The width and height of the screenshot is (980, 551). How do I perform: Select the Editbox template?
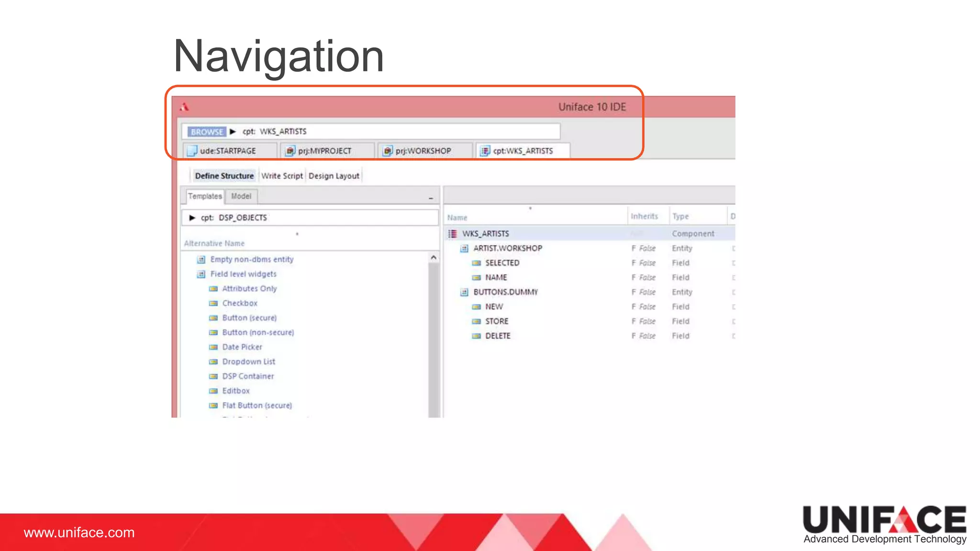tap(236, 391)
